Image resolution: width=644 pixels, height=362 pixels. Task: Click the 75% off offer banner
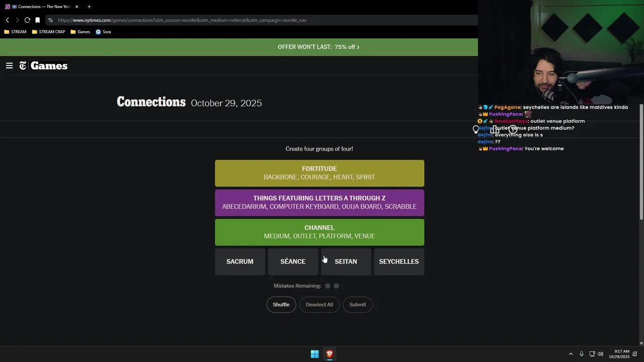coord(318,47)
